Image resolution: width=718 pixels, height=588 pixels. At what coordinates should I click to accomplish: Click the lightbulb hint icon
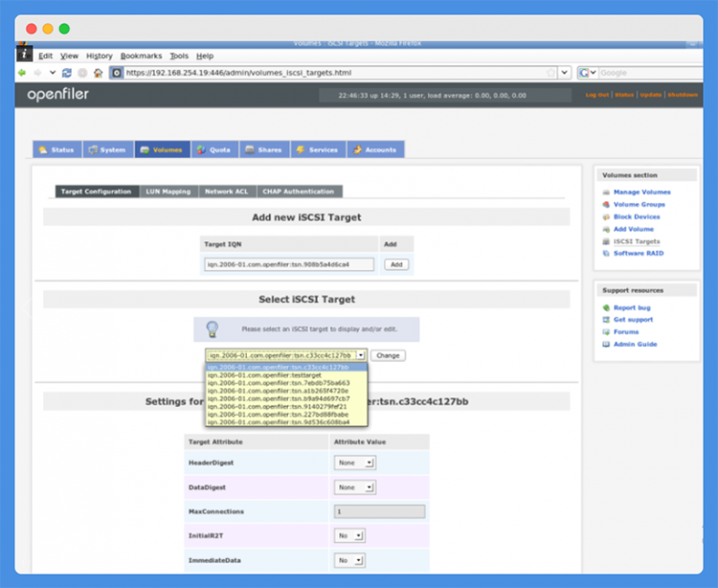pyautogui.click(x=212, y=329)
